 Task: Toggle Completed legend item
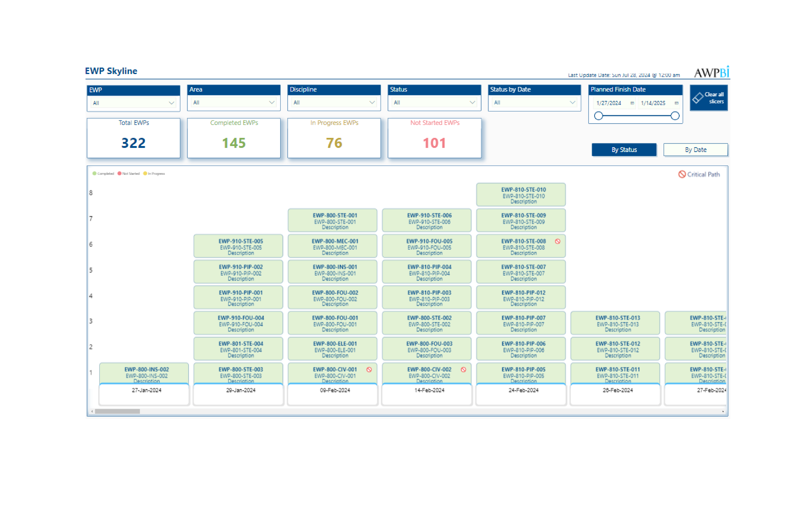[103, 173]
